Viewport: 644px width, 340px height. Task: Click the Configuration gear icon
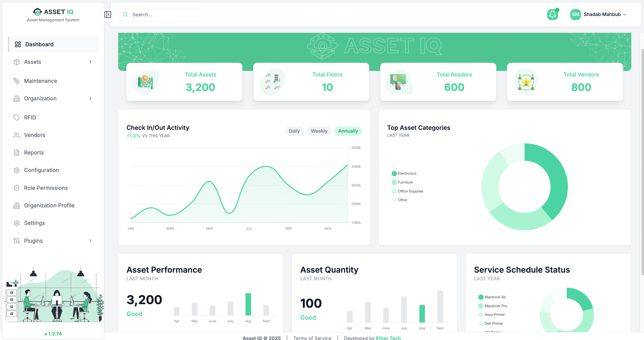pyautogui.click(x=17, y=170)
